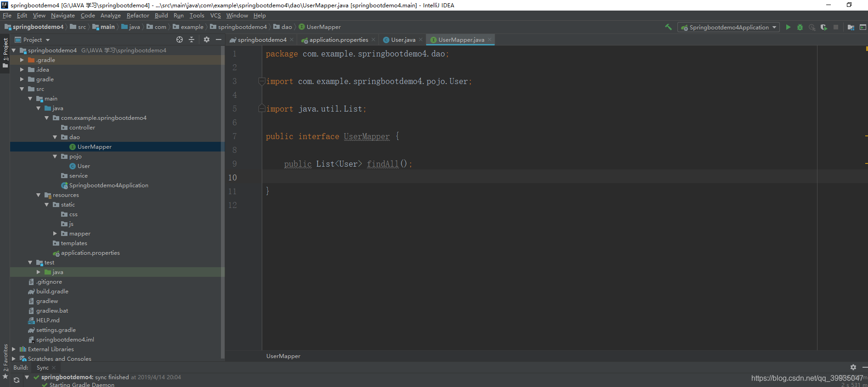Image resolution: width=868 pixels, height=387 pixels.
Task: Open the Build menu
Action: coord(161,16)
